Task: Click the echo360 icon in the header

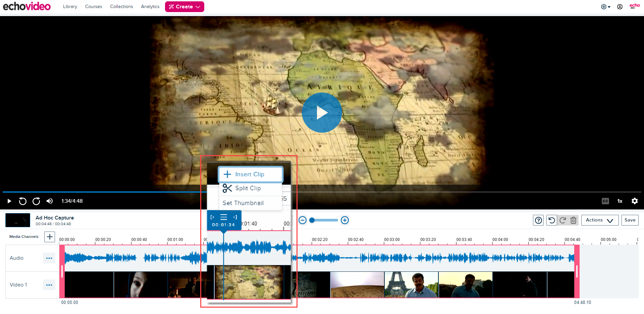Action: coord(634,6)
